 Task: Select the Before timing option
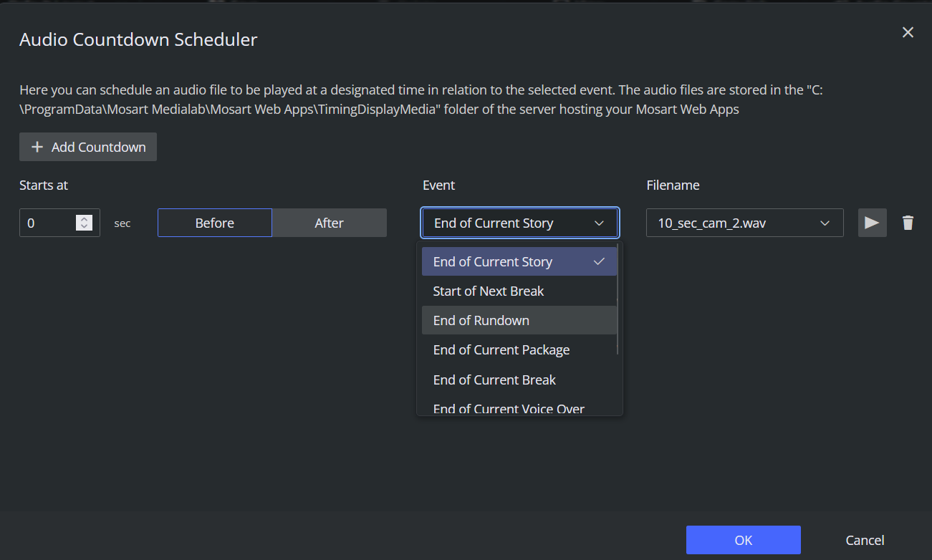(x=215, y=223)
